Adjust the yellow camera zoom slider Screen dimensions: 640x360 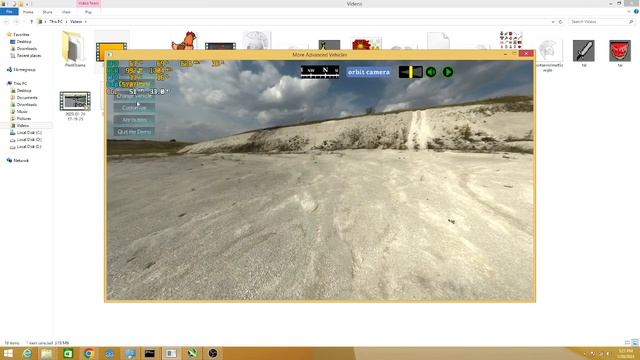point(411,72)
